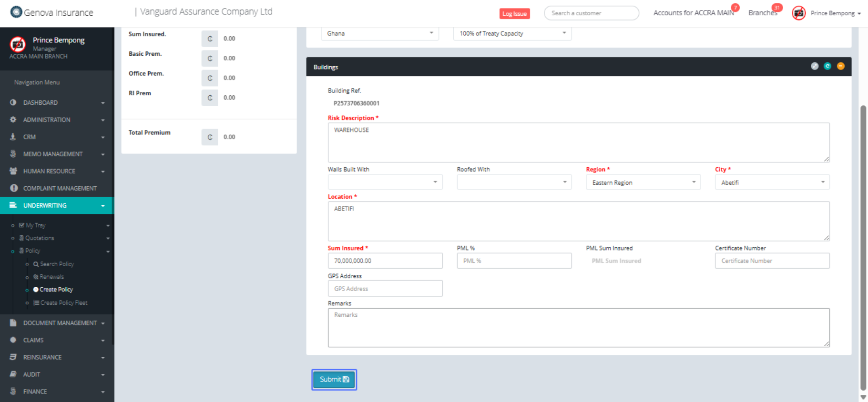868x402 pixels.
Task: Click the red Log Issue button
Action: pos(514,14)
